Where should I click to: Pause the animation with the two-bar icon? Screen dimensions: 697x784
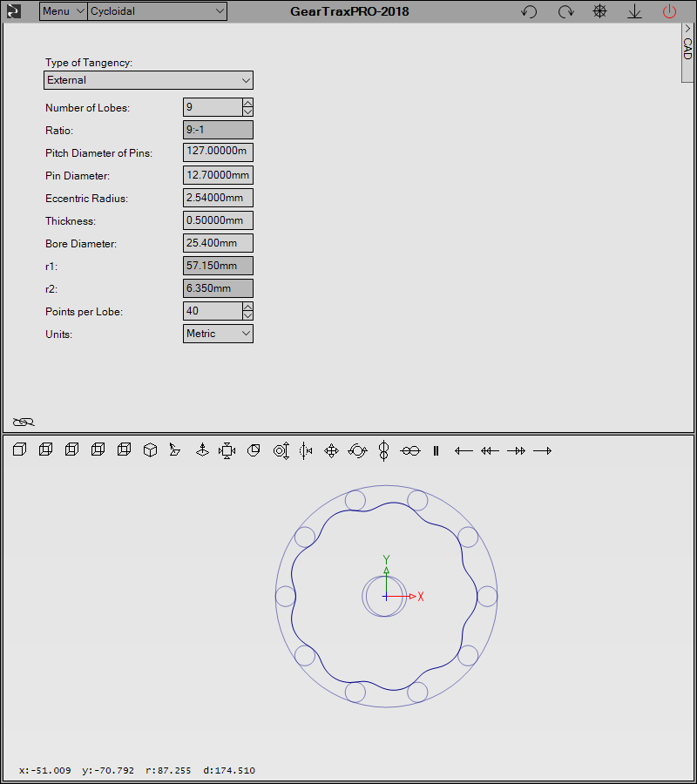[436, 451]
